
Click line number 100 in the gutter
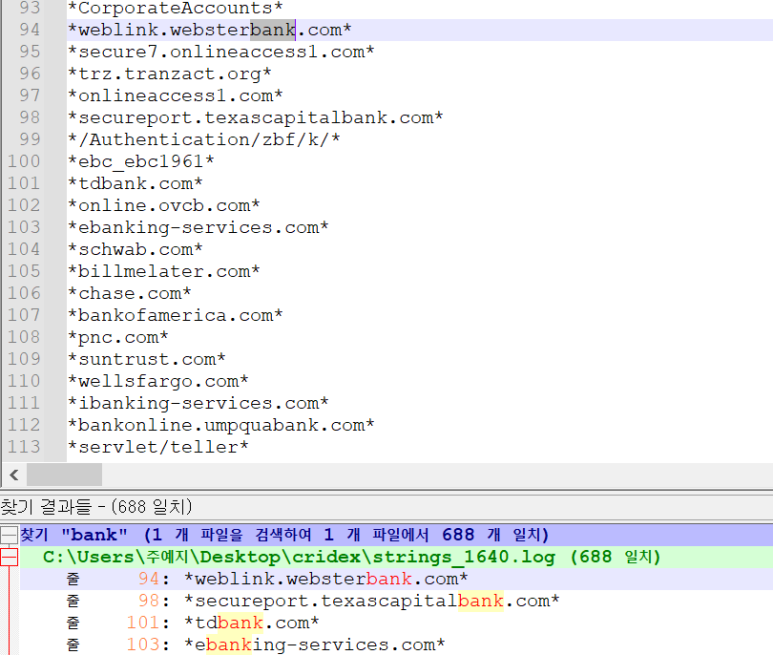pyautogui.click(x=24, y=162)
